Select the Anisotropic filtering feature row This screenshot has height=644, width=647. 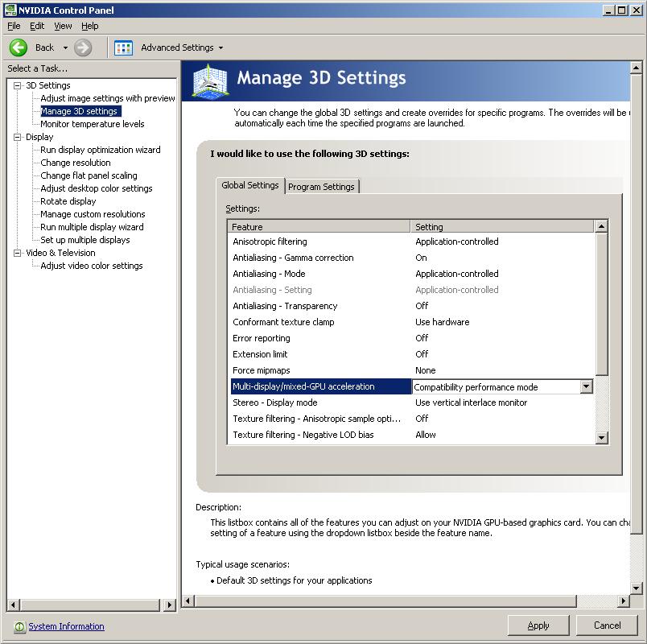270,242
